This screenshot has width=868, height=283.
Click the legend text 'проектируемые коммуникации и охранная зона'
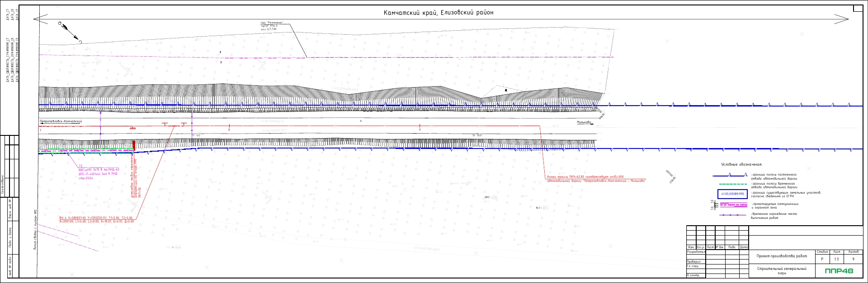[x=775, y=206]
